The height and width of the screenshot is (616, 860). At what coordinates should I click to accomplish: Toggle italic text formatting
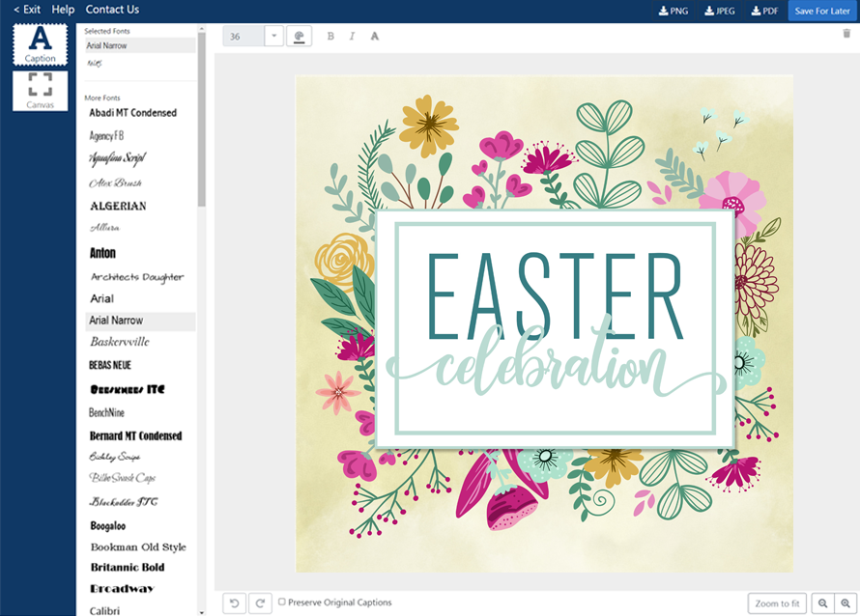point(352,37)
